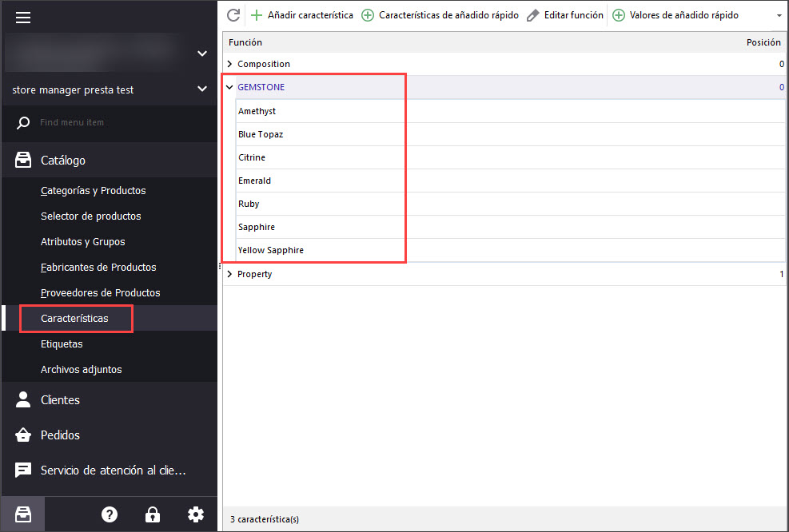Image resolution: width=789 pixels, height=532 pixels.
Task: Click the Catálogo box icon
Action: pyautogui.click(x=23, y=161)
